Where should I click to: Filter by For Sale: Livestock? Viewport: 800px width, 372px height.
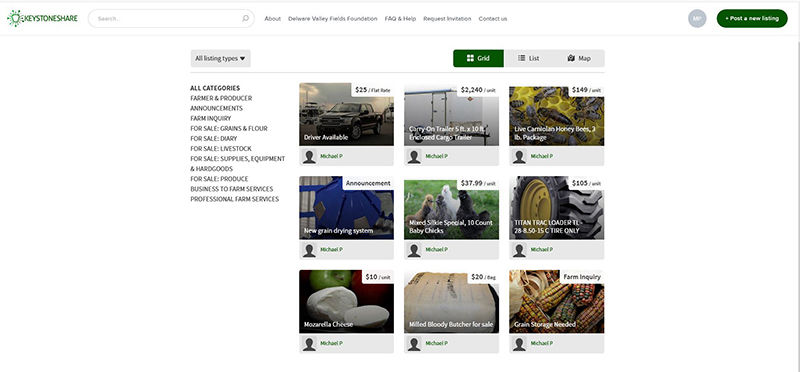pyautogui.click(x=221, y=148)
